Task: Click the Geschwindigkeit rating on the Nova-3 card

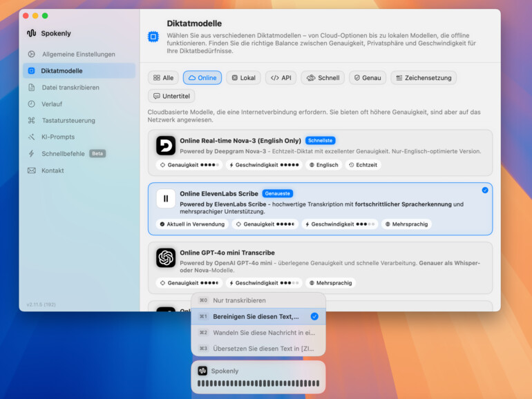Action: coord(264,165)
